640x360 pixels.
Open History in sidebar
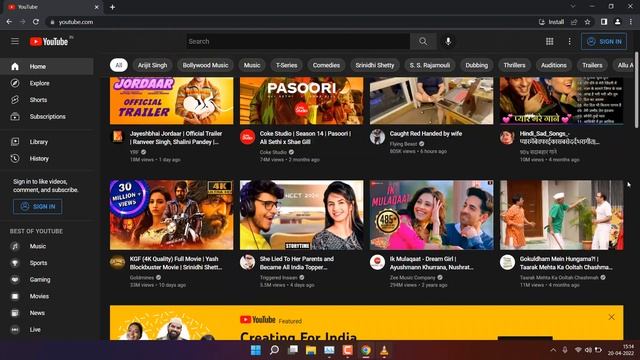47,159
